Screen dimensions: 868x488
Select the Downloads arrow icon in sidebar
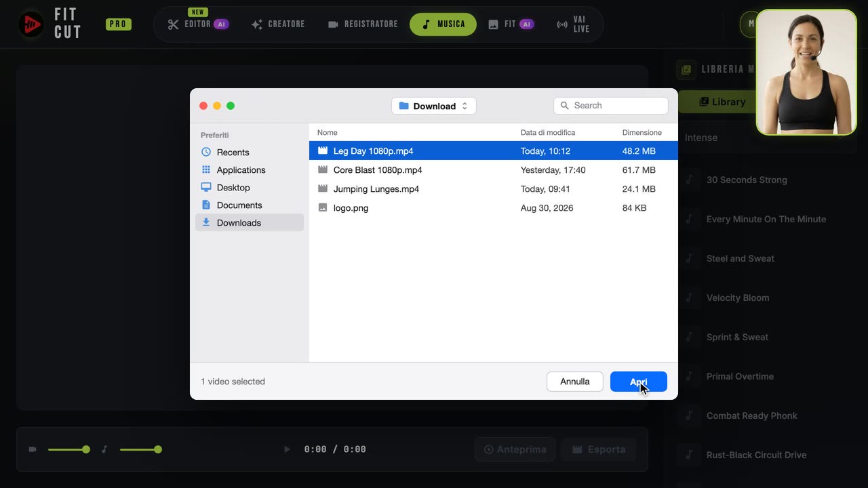[x=206, y=223]
